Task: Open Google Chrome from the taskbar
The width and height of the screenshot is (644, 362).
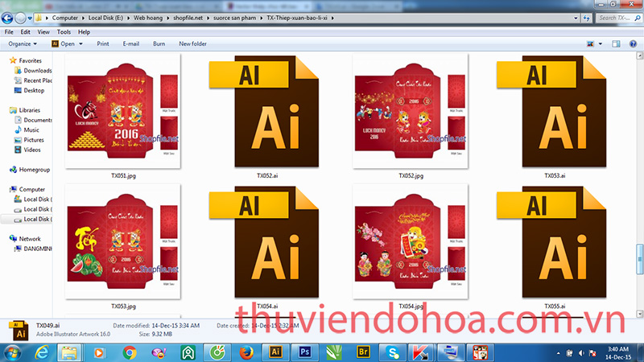Action: click(x=130, y=352)
